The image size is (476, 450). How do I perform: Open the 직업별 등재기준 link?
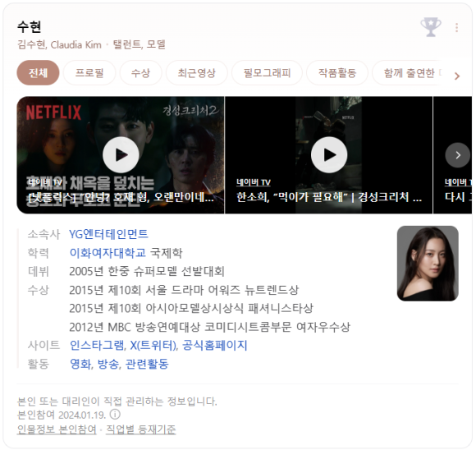point(141,429)
